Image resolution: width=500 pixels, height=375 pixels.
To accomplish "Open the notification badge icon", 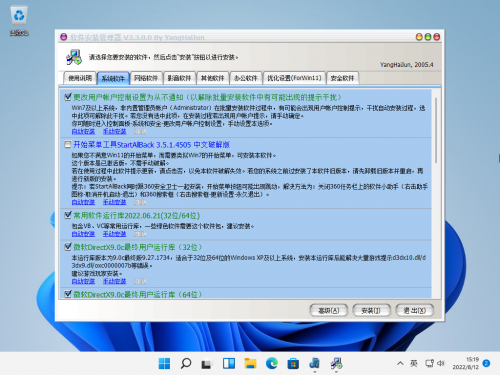I will [486, 363].
